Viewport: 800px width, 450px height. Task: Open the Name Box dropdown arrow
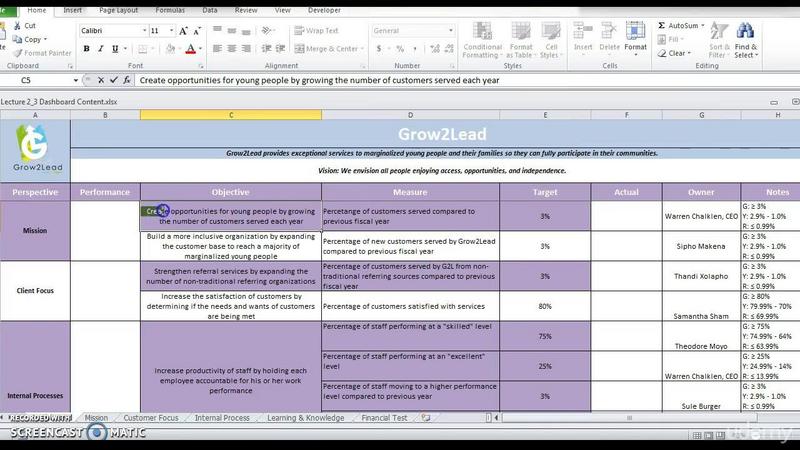pos(76,80)
